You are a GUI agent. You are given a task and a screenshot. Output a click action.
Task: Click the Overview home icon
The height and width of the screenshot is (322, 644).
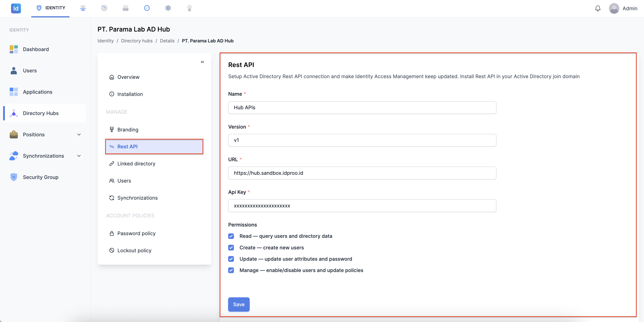click(111, 77)
